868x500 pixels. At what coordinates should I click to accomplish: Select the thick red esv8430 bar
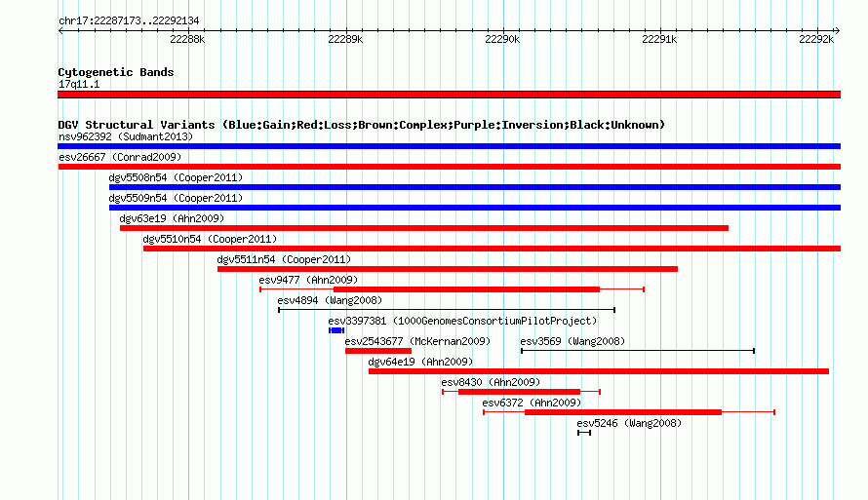(x=519, y=392)
